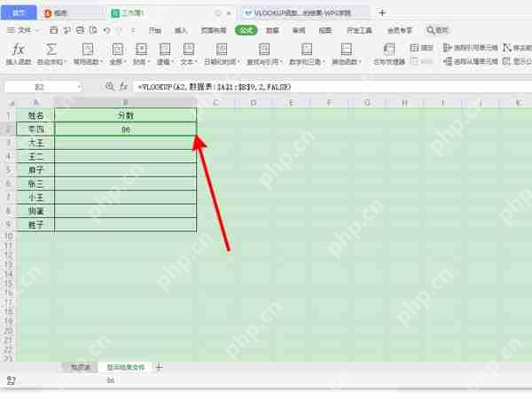Click the plus icon to add new sheet
This screenshot has height=399, width=532.
coord(159,367)
